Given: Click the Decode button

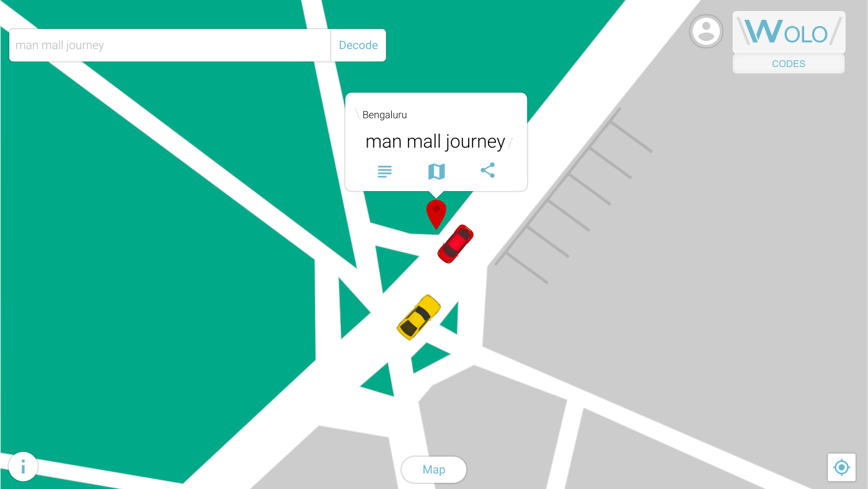Looking at the screenshot, I should [358, 45].
